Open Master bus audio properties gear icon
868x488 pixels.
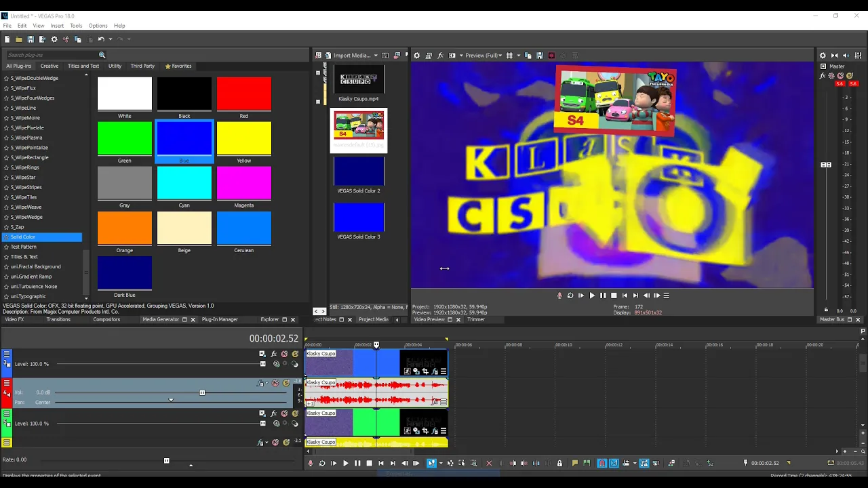823,56
